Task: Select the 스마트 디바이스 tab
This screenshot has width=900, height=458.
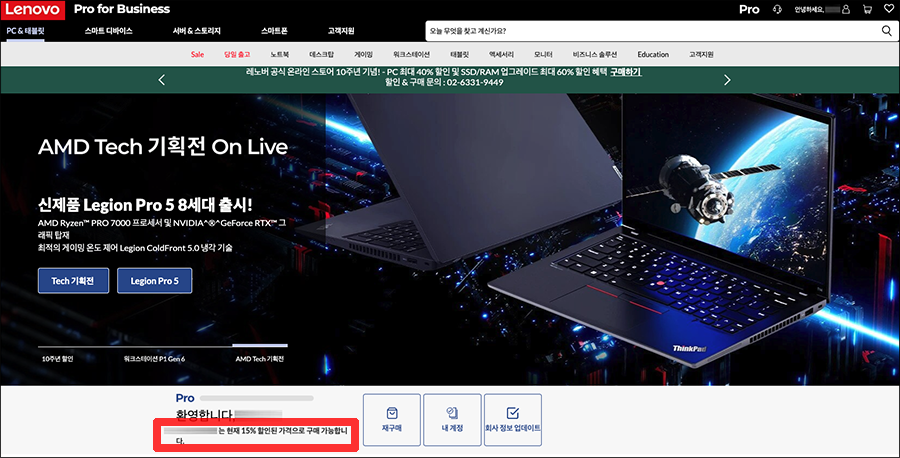Action: pos(108,31)
